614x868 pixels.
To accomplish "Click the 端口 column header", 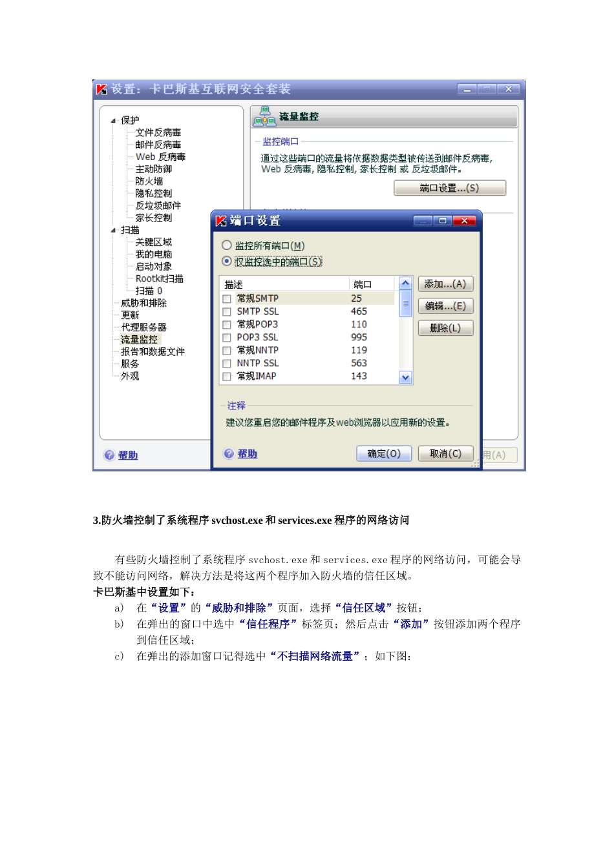I will click(x=372, y=285).
